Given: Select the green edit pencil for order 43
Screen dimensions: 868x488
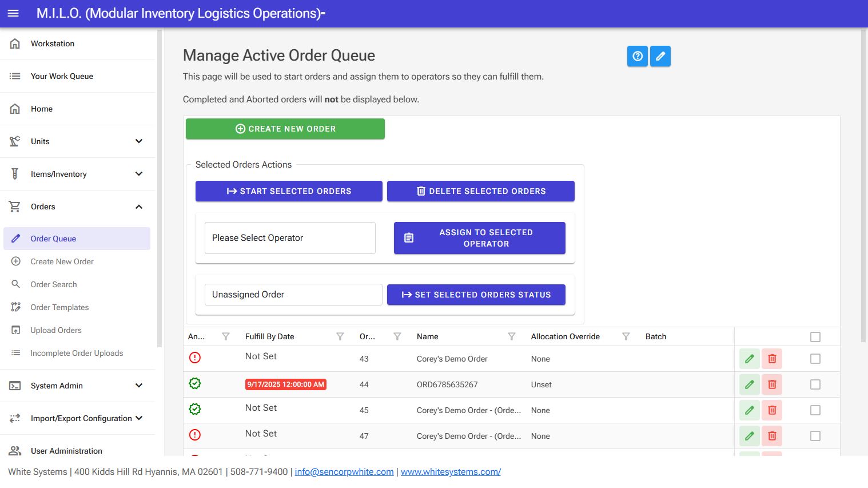Looking at the screenshot, I should pyautogui.click(x=749, y=359).
